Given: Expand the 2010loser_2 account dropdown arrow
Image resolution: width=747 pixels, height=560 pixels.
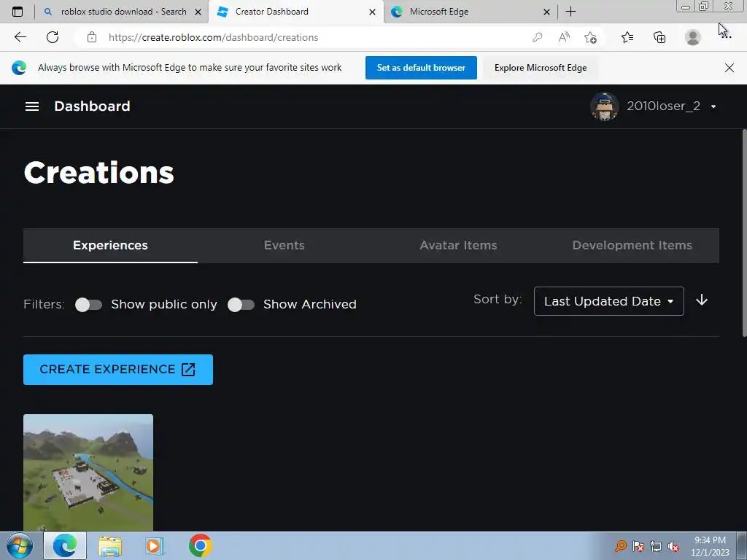Looking at the screenshot, I should click(713, 106).
